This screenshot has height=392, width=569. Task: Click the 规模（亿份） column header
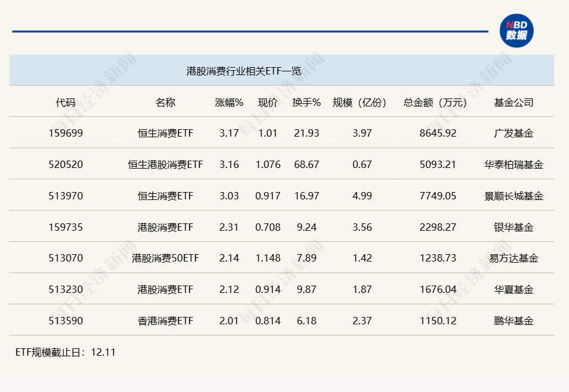click(x=360, y=103)
